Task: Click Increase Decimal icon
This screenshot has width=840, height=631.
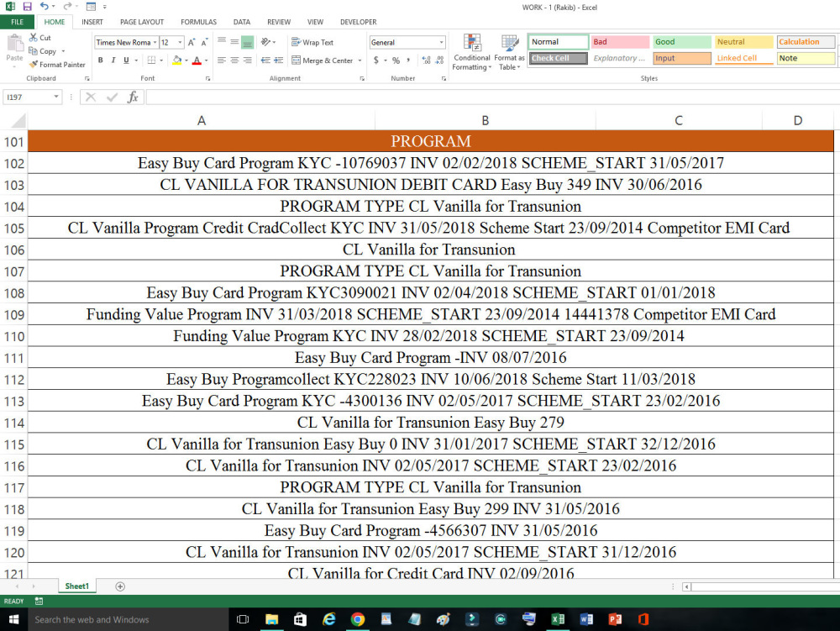Action: [x=426, y=60]
